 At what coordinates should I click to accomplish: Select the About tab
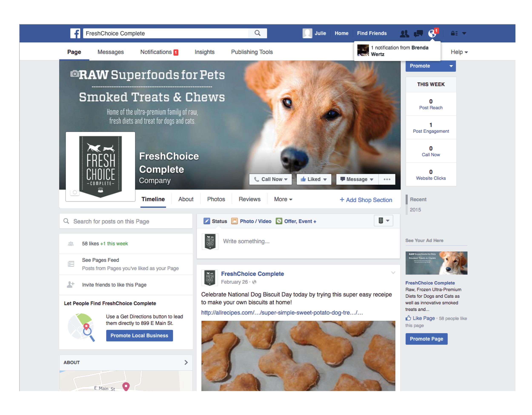click(186, 199)
